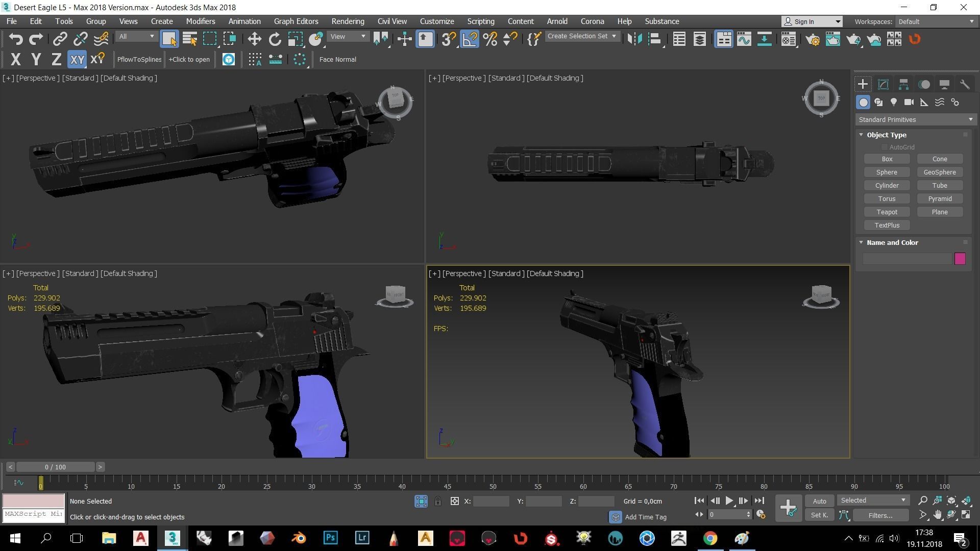
Task: Open the Key Filters button
Action: (x=880, y=515)
